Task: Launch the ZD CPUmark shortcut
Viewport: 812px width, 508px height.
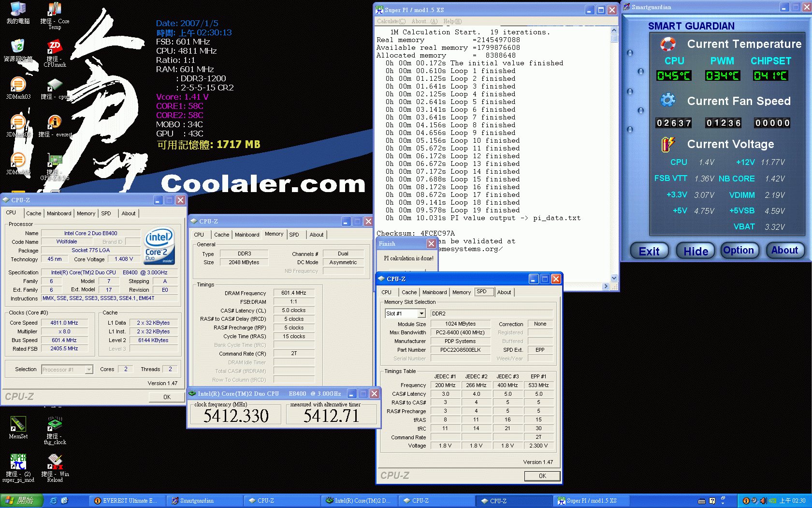Action: coord(55,53)
